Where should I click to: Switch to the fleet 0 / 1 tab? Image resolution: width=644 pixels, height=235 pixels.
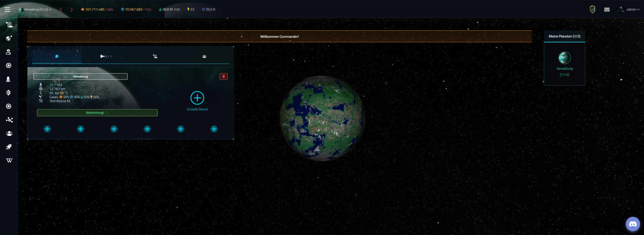106,56
